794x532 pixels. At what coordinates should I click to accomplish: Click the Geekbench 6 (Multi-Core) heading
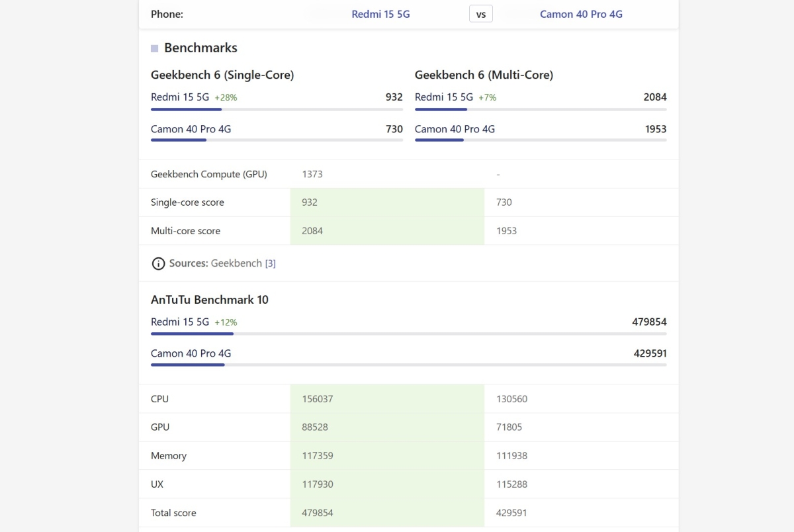[484, 75]
